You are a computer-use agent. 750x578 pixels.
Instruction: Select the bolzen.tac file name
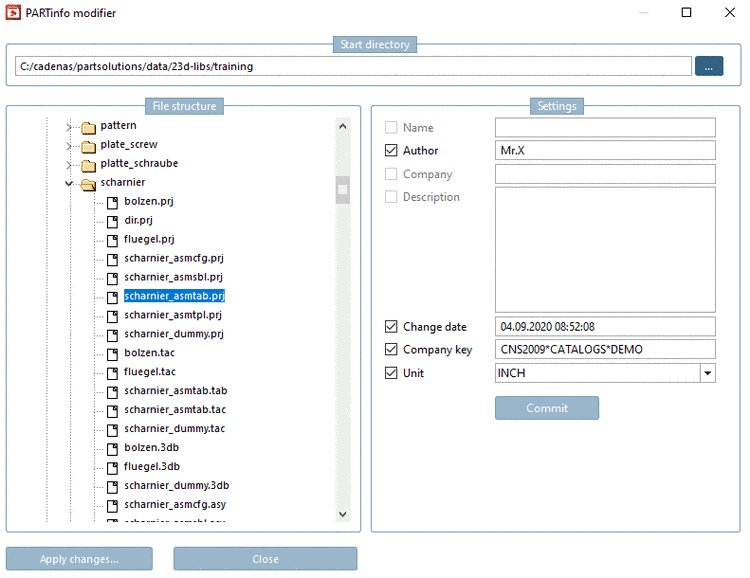pyautogui.click(x=149, y=353)
